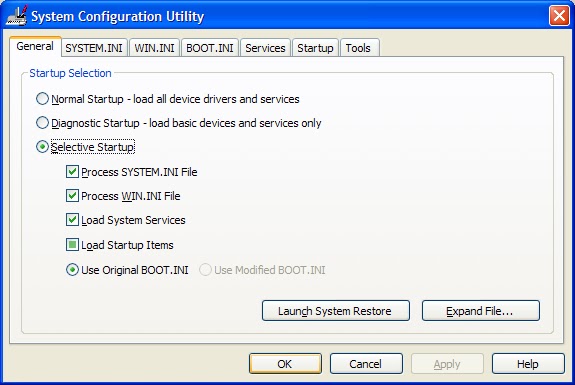Image resolution: width=575 pixels, height=385 pixels.
Task: Open the Services tab
Action: click(x=265, y=48)
